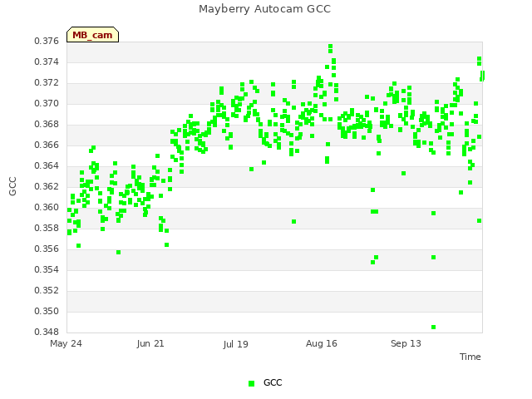532x399 pixels.
Task: Click the 0.358 y-axis value
Action: 47,228
